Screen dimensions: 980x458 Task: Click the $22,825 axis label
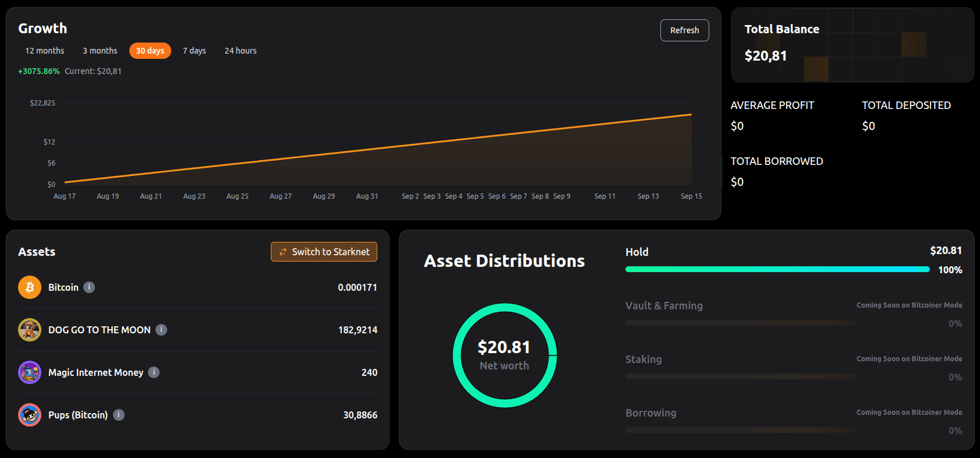pyautogui.click(x=43, y=103)
